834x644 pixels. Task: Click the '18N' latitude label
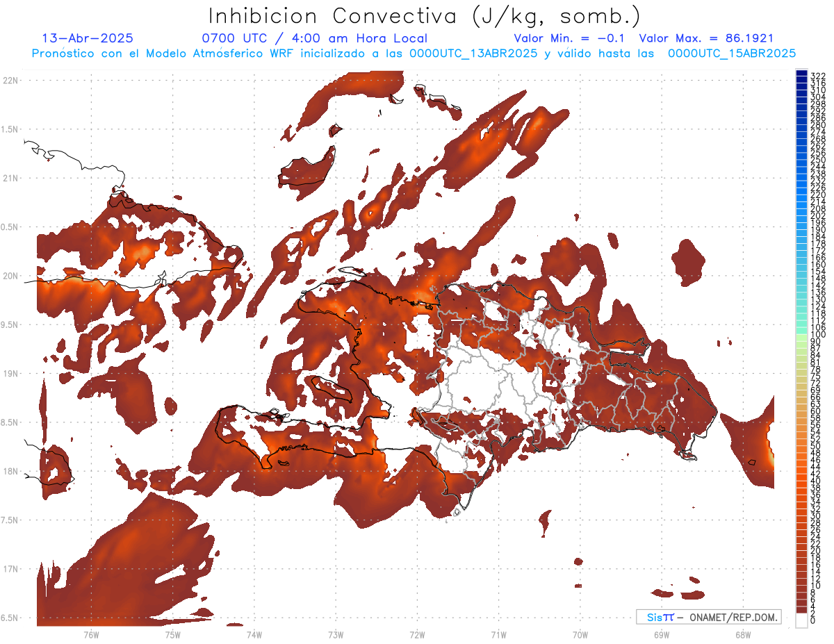10,472
